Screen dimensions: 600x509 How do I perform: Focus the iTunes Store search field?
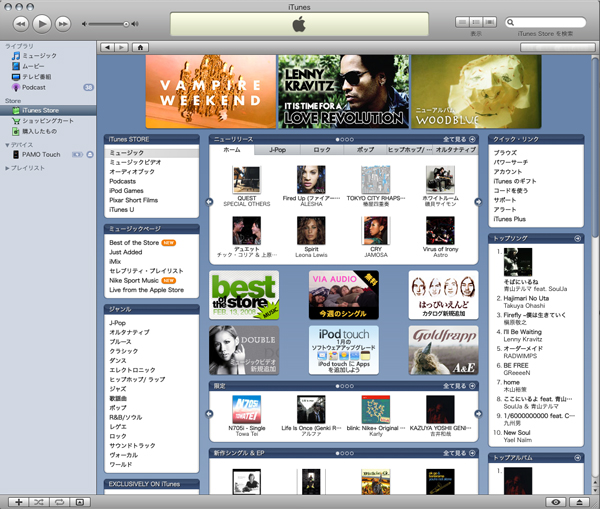point(545,22)
